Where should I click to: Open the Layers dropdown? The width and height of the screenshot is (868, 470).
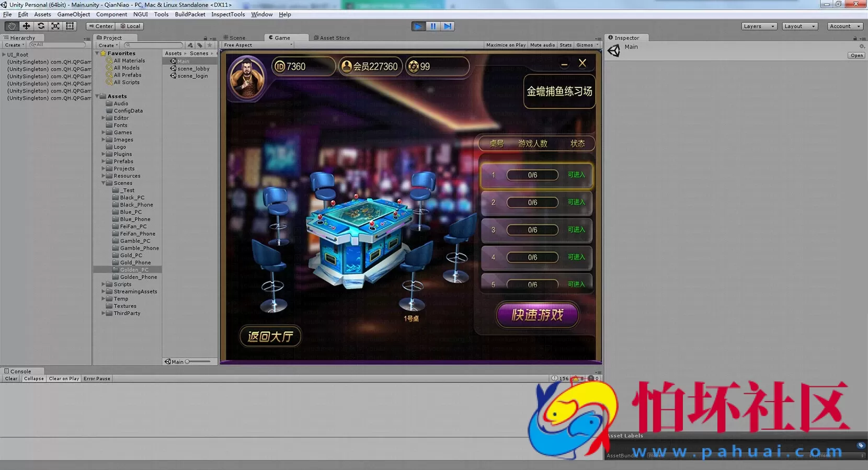coord(759,26)
